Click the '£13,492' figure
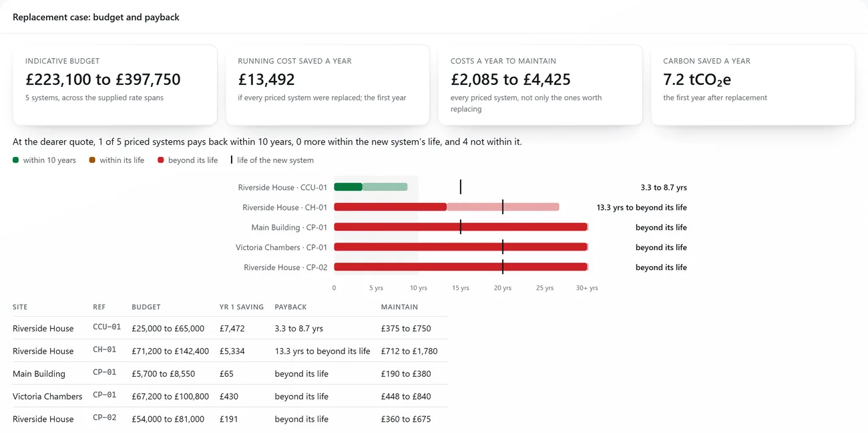 click(x=266, y=80)
